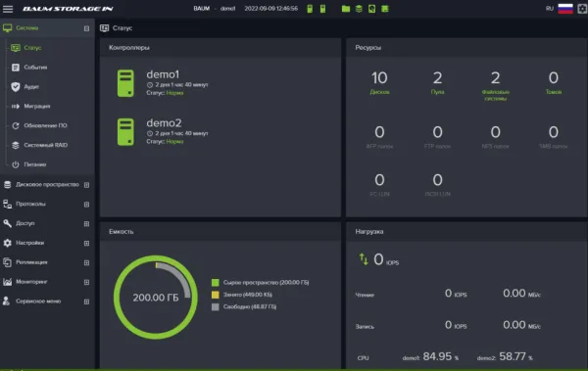588x371 pixels.
Task: Click the demo2 controller name
Action: (x=164, y=123)
